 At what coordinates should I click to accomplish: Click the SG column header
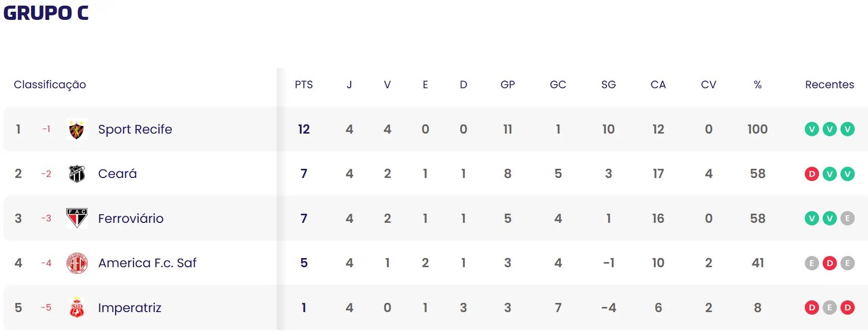[x=608, y=85]
